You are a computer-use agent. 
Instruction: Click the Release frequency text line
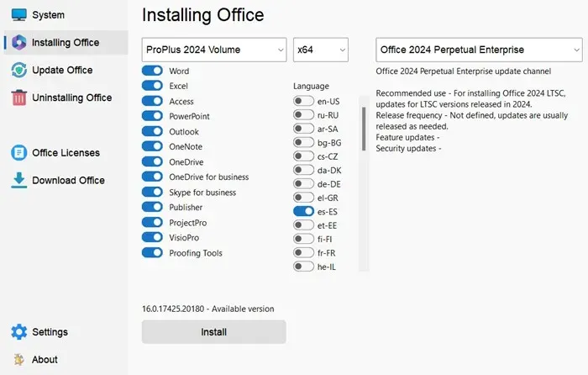coord(472,121)
